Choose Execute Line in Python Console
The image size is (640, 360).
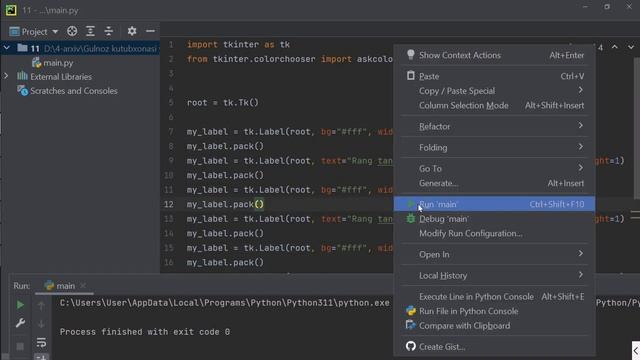pos(494,297)
